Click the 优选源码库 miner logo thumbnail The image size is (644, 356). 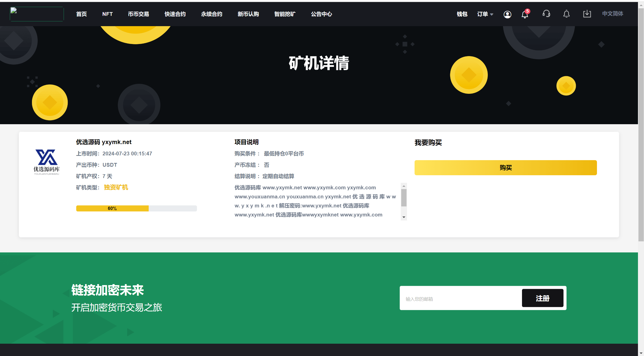[x=47, y=162]
